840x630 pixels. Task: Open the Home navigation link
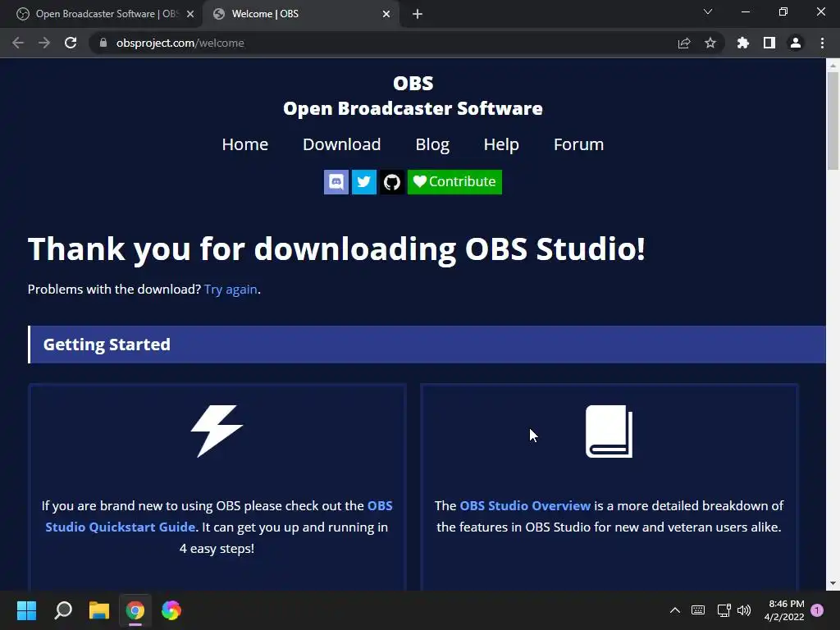[244, 144]
